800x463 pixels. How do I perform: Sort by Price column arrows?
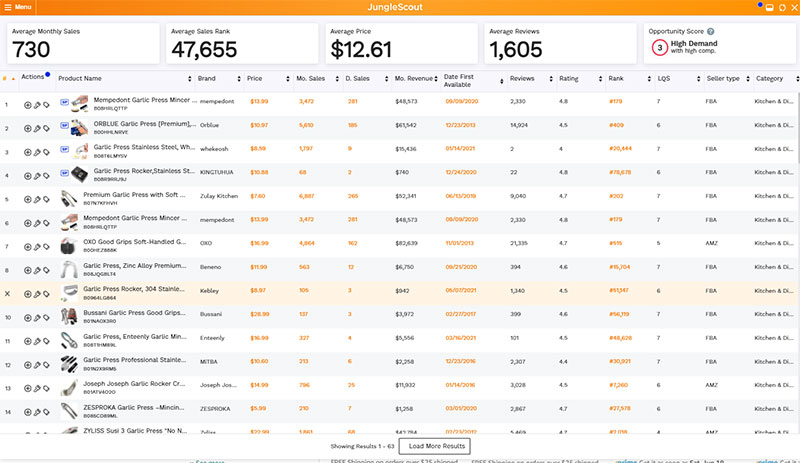click(x=288, y=79)
